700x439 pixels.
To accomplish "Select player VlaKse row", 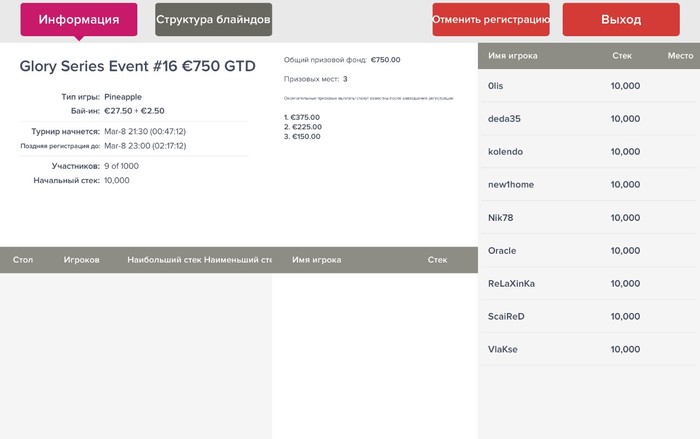I will point(590,349).
